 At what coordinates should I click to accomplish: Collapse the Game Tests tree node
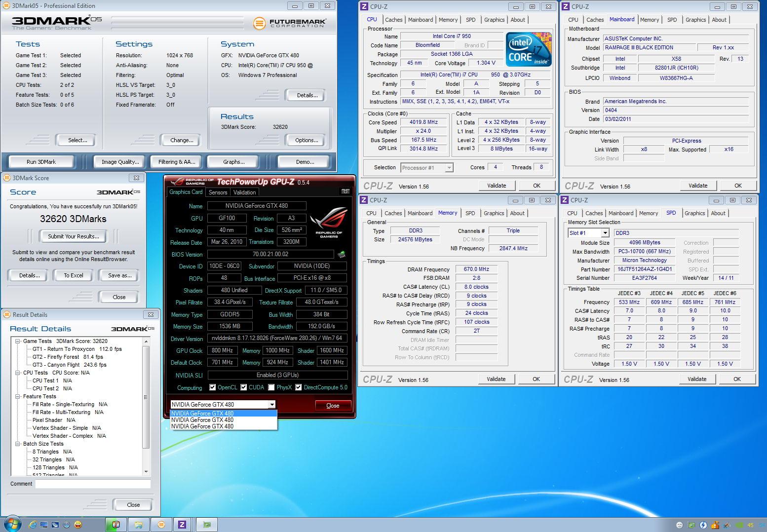pos(18,341)
